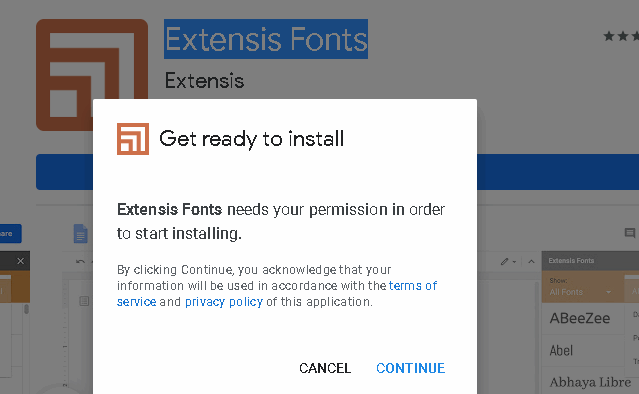
Task: Select the Abhaya Libre font
Action: [590, 382]
